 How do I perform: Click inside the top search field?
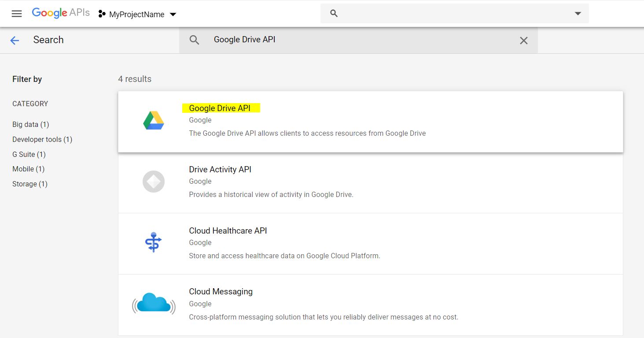click(x=454, y=14)
